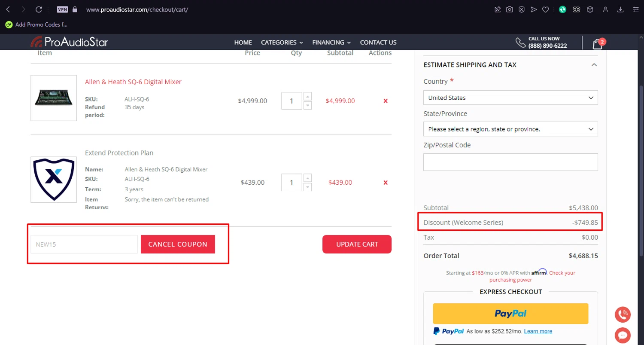Toggle the VPN badge in address bar
The width and height of the screenshot is (644, 345).
pos(62,9)
